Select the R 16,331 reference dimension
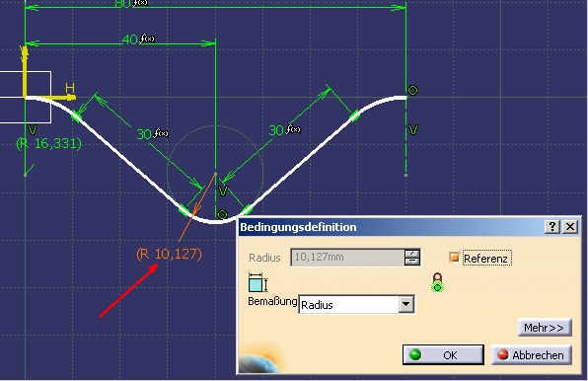The width and height of the screenshot is (588, 381). click(x=48, y=143)
